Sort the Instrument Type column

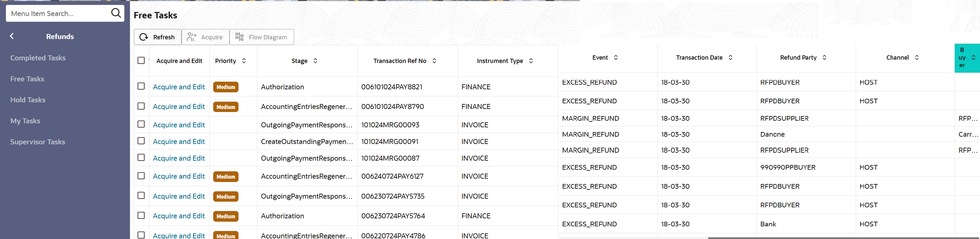coord(531,61)
